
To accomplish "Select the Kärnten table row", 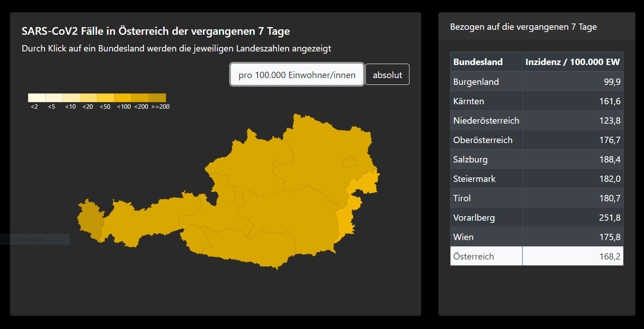I will pyautogui.click(x=537, y=101).
